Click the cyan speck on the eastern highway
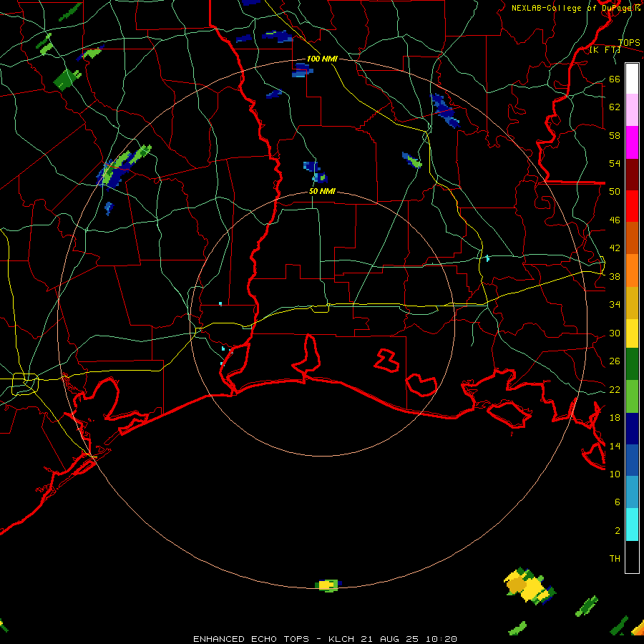Viewport: 644px width, 644px height. [x=487, y=258]
